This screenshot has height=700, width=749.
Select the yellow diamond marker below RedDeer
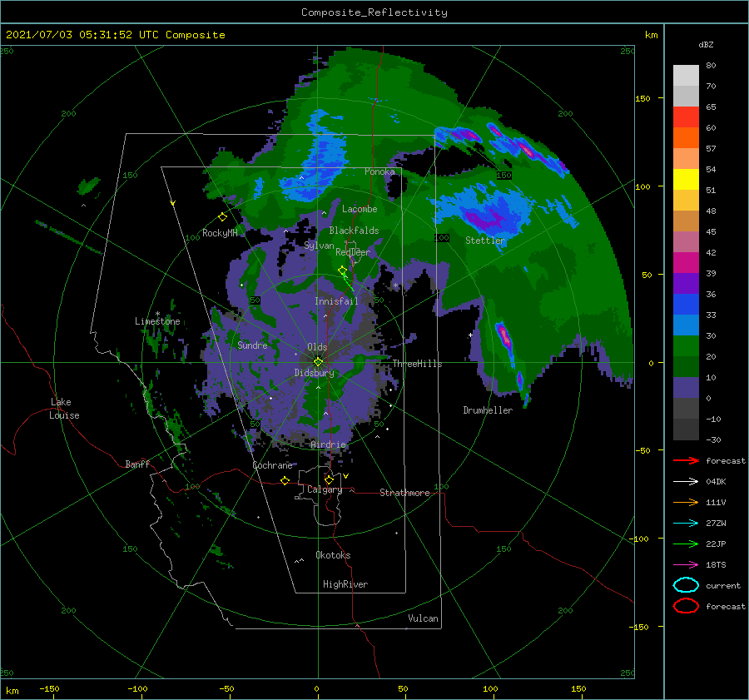coord(342,271)
